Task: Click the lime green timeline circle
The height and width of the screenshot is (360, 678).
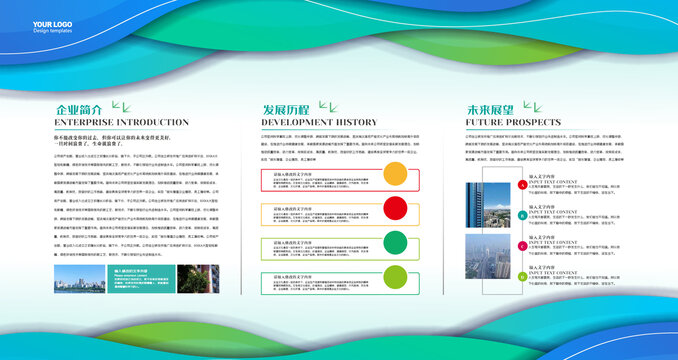Action: pos(395,277)
